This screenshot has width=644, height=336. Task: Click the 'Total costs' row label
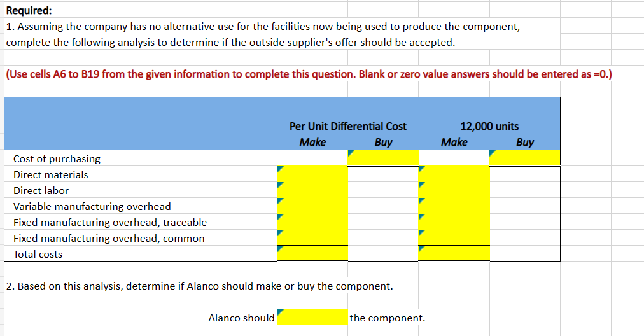click(38, 255)
